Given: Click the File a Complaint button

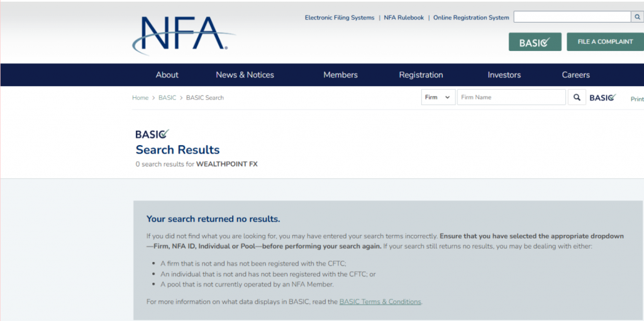Looking at the screenshot, I should (x=605, y=42).
